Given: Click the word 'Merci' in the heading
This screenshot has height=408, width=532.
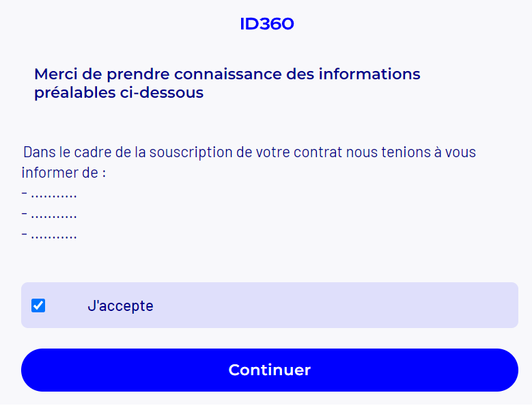Looking at the screenshot, I should pyautogui.click(x=55, y=74).
